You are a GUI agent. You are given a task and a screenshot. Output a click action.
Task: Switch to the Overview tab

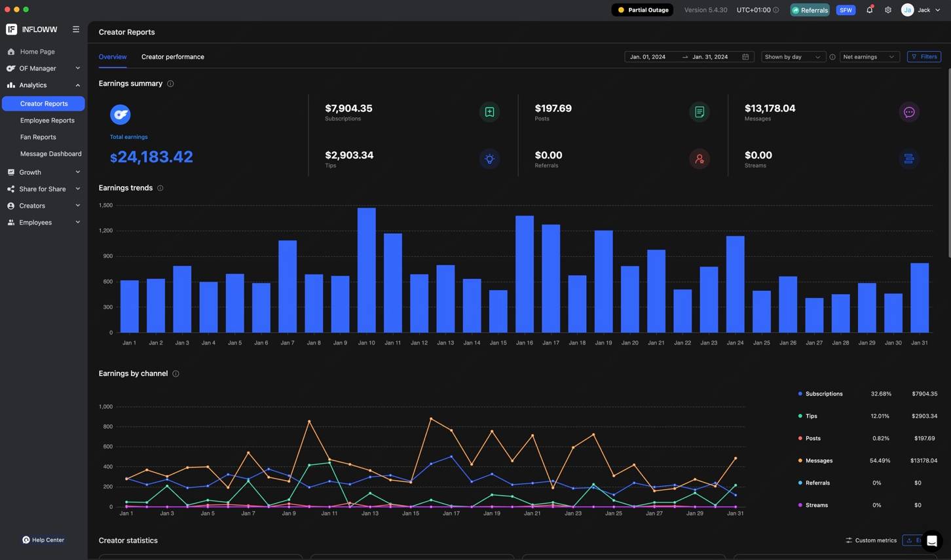(x=113, y=57)
